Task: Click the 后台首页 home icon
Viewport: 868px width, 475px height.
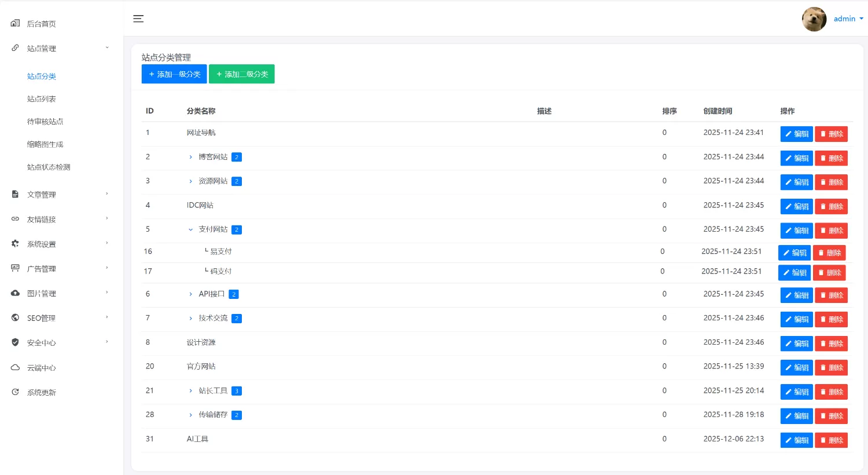Action: [15, 23]
